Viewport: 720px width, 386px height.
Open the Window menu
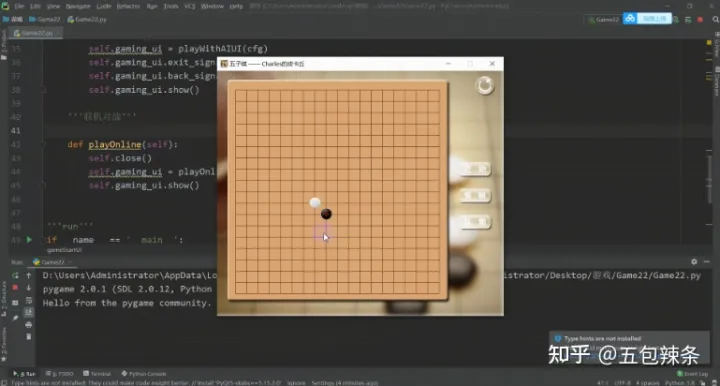pyautogui.click(x=212, y=6)
